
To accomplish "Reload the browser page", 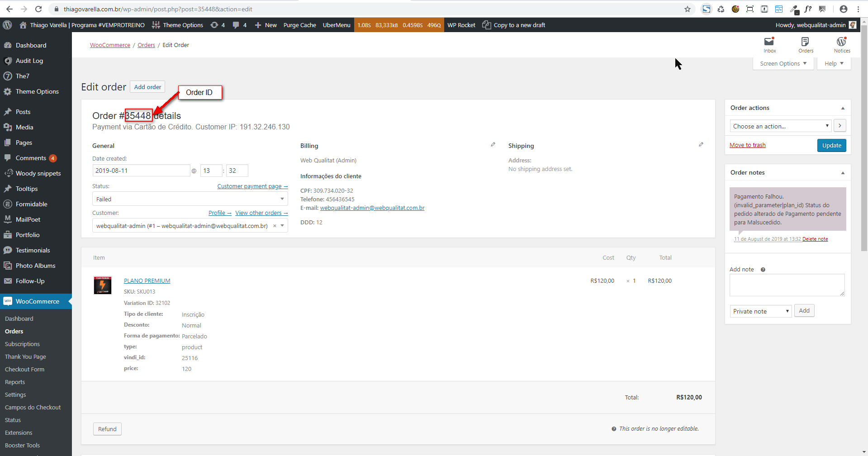I will tap(38, 9).
